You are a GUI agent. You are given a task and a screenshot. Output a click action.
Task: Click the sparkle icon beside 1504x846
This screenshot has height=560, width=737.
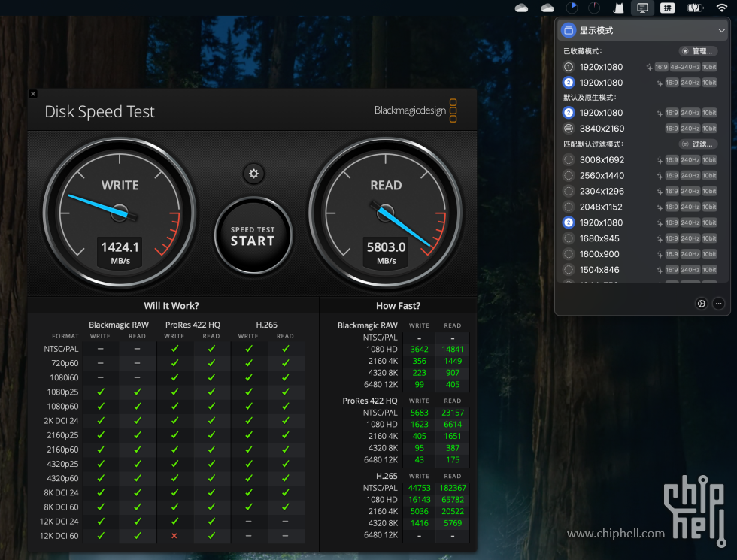click(x=660, y=270)
